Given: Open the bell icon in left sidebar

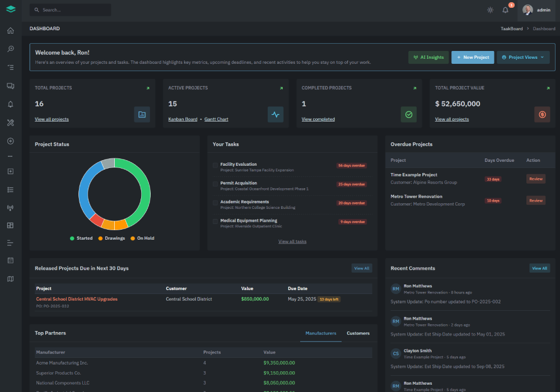Looking at the screenshot, I should click(10, 104).
